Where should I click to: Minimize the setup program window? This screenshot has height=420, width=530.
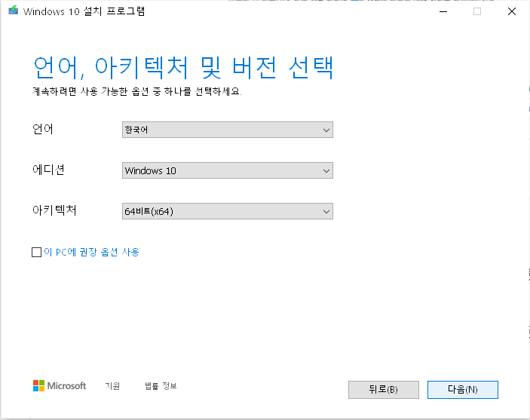[443, 11]
